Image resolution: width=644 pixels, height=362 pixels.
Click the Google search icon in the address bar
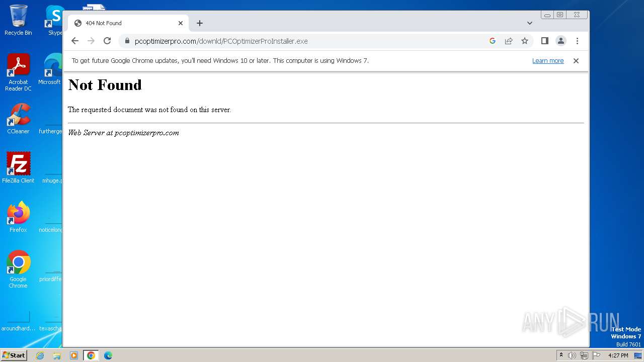(493, 41)
